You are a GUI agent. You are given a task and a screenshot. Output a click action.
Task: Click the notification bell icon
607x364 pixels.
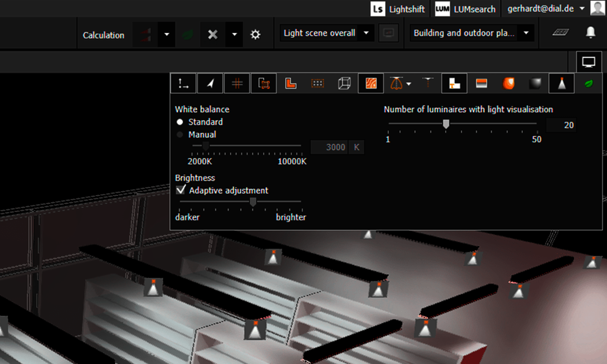[x=590, y=32]
